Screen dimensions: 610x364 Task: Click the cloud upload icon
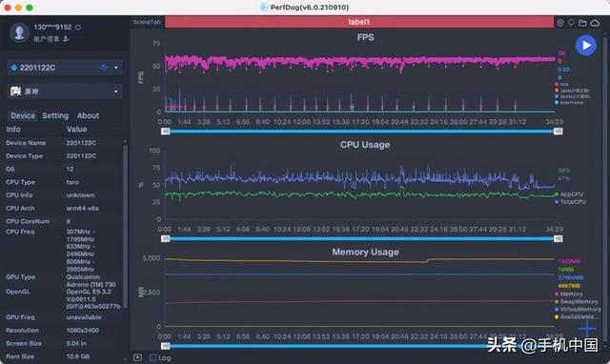595,23
